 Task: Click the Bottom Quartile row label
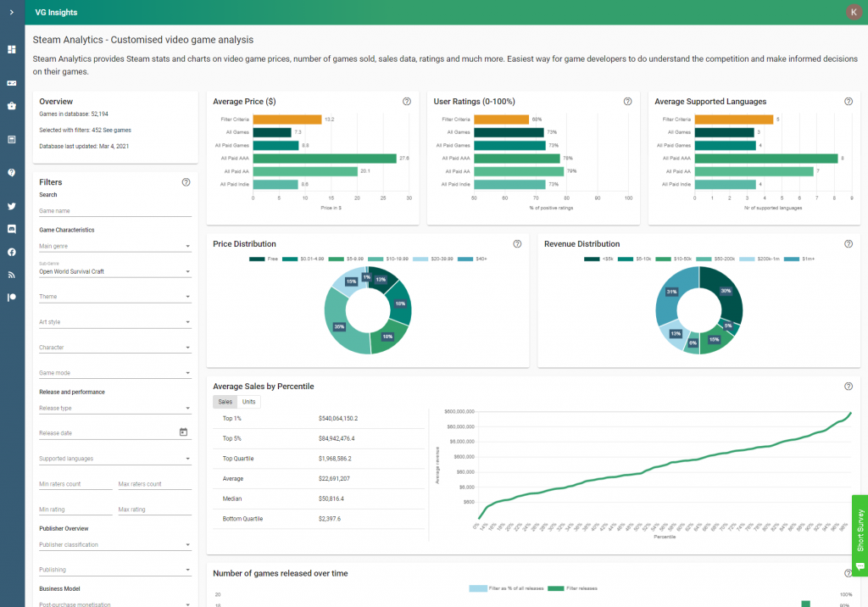pyautogui.click(x=242, y=519)
